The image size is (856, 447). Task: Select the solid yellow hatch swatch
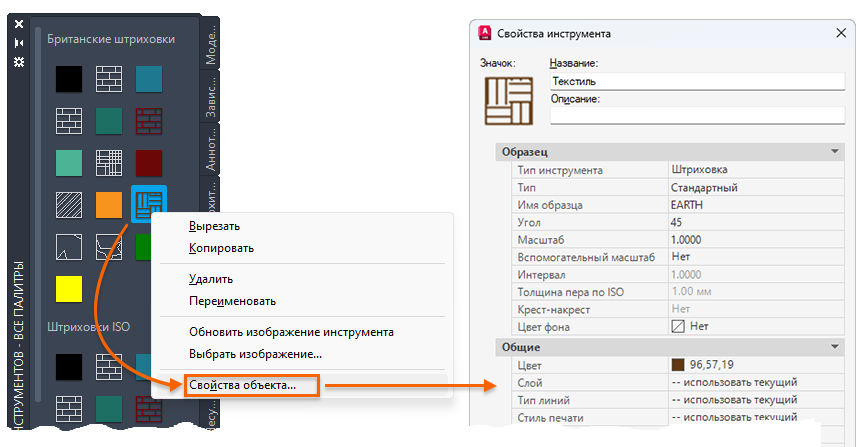[68, 289]
